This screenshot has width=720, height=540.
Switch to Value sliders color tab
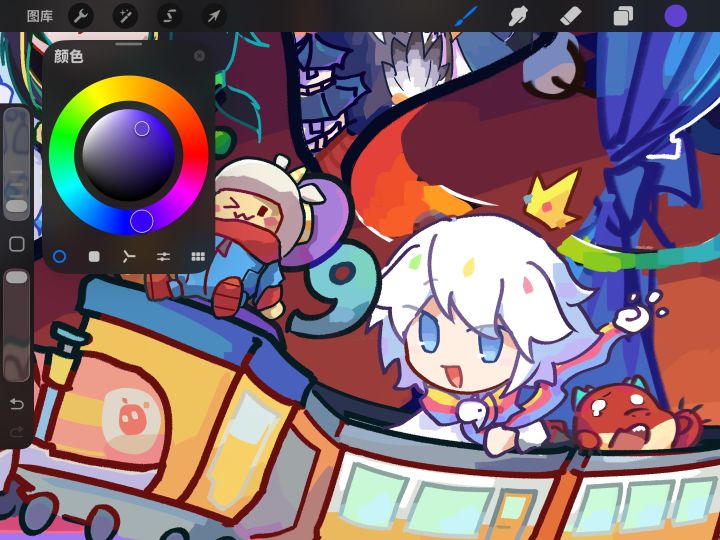click(x=163, y=256)
